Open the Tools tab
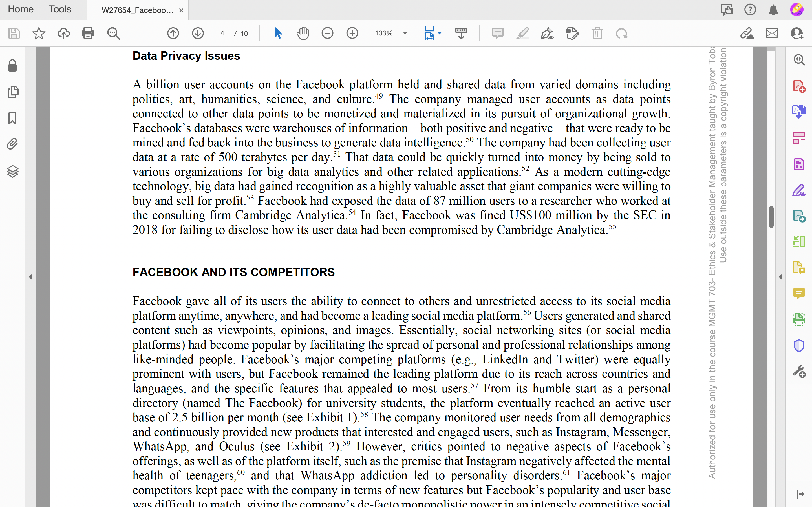 60,9
